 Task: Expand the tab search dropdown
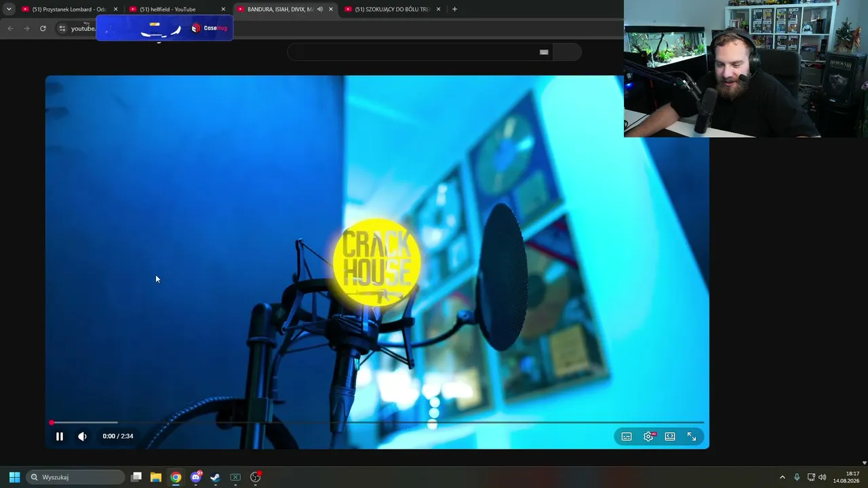[9, 9]
